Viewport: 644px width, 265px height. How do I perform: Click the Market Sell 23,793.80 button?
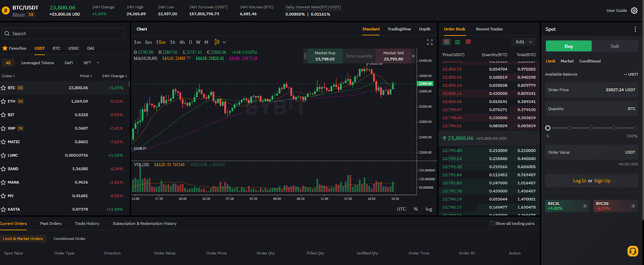pyautogui.click(x=393, y=56)
